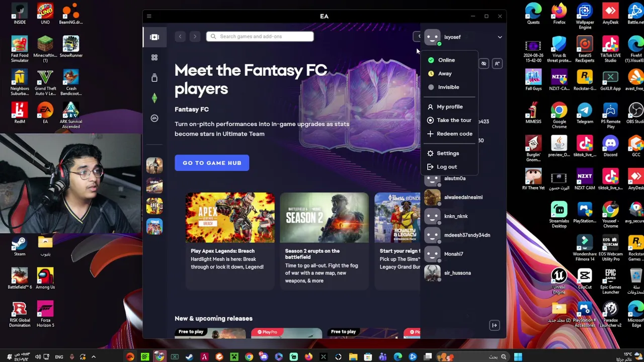644x362 pixels.
Task: Open Among Us desktop shortcut
Action: (45, 279)
